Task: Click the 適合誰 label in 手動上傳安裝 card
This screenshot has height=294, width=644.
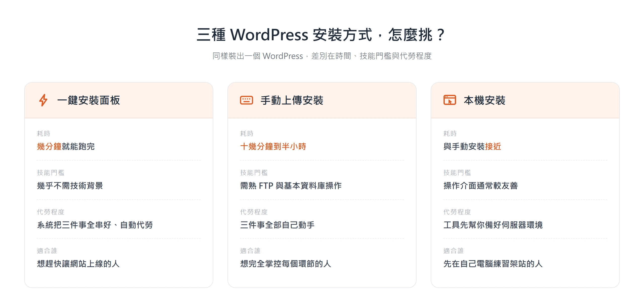Action: pos(250,251)
